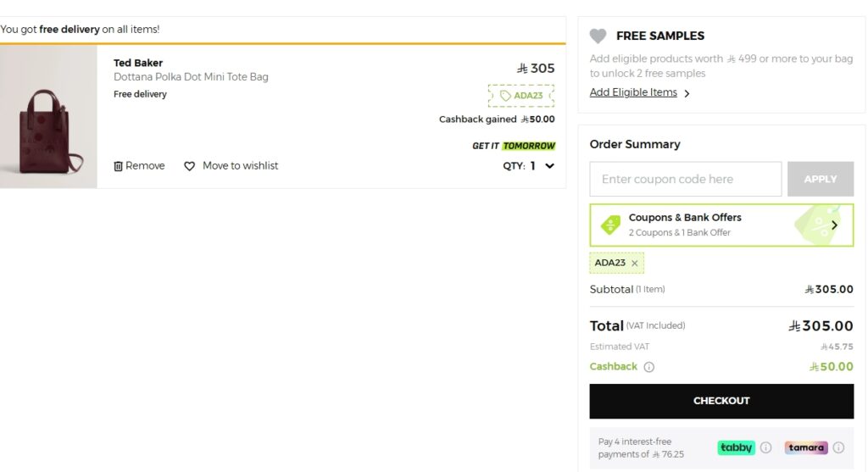Viewport: 868px width, 472px height.
Task: Click the info icon next to tamara
Action: coord(838,447)
